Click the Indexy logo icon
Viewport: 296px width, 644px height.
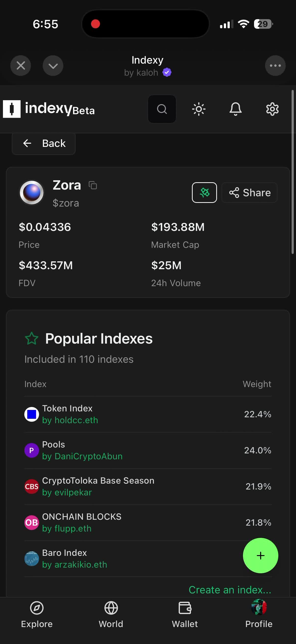pyautogui.click(x=12, y=109)
